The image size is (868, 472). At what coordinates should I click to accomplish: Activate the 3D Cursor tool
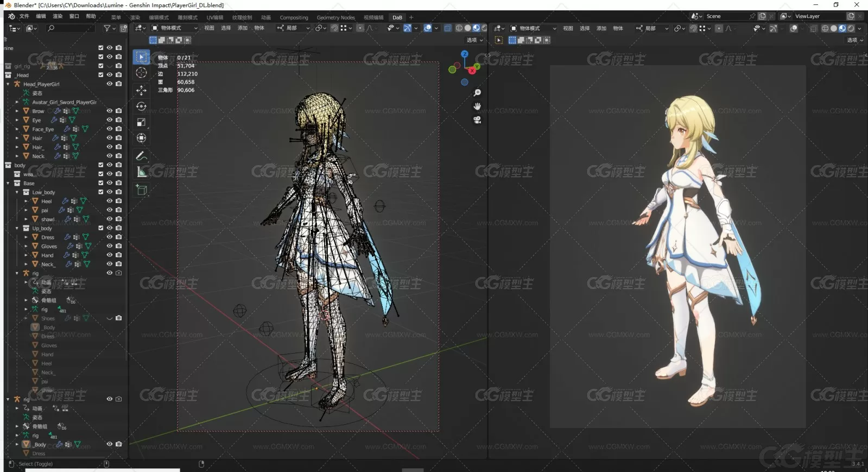click(141, 73)
